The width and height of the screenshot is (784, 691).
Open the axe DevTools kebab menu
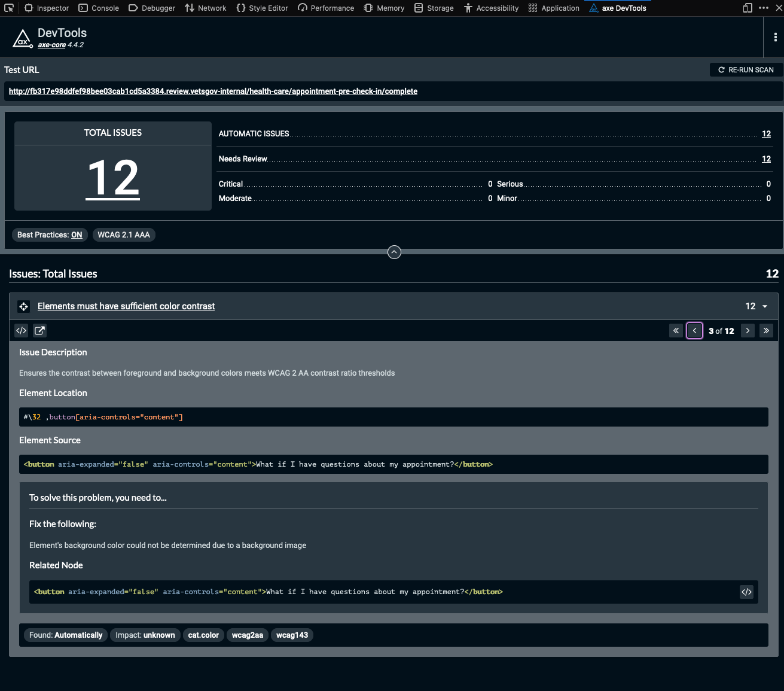pos(775,37)
